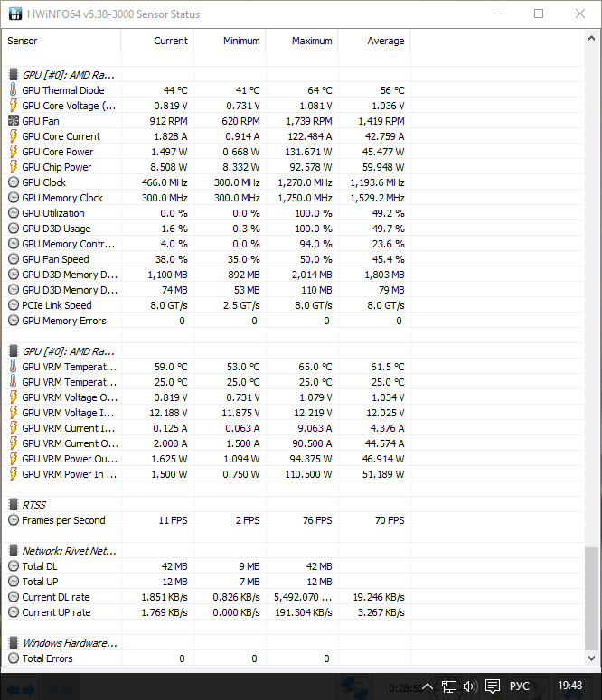Click the thermometer icon on the 25.0 °C VRM row
This screenshot has height=700, width=602.
click(14, 382)
